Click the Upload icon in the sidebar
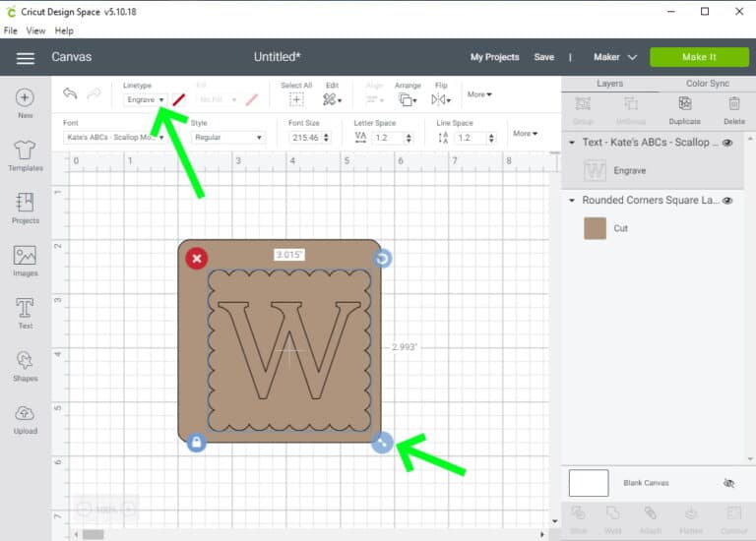Screen dimensions: 756x541 click(26, 418)
